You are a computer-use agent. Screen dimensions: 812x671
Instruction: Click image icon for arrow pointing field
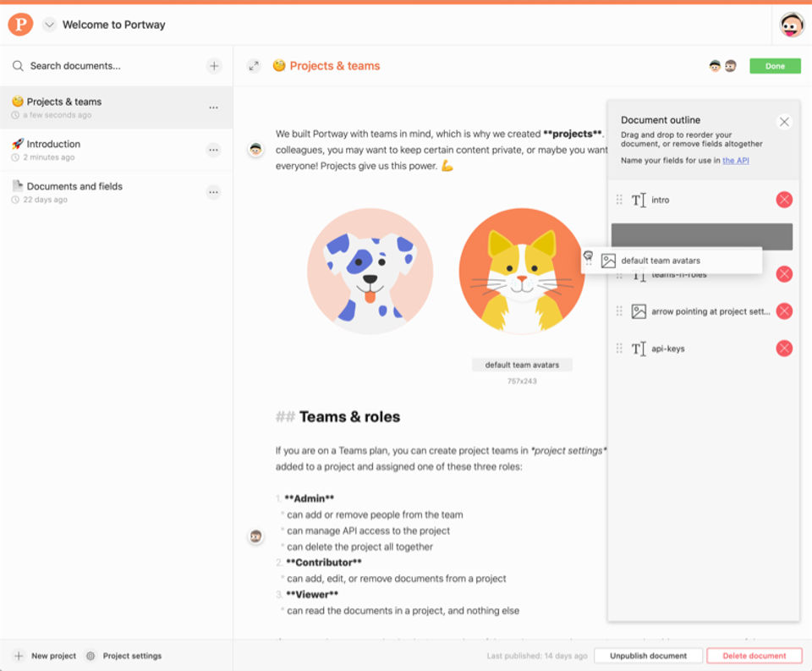coord(639,311)
